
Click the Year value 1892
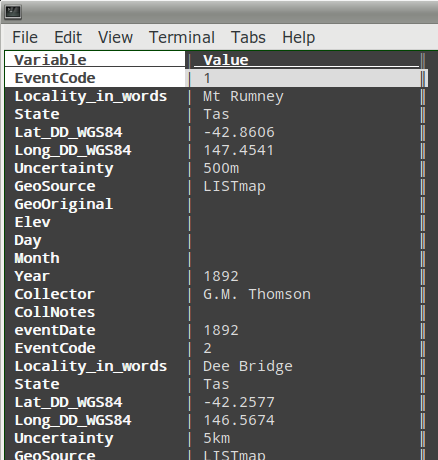[x=221, y=276]
